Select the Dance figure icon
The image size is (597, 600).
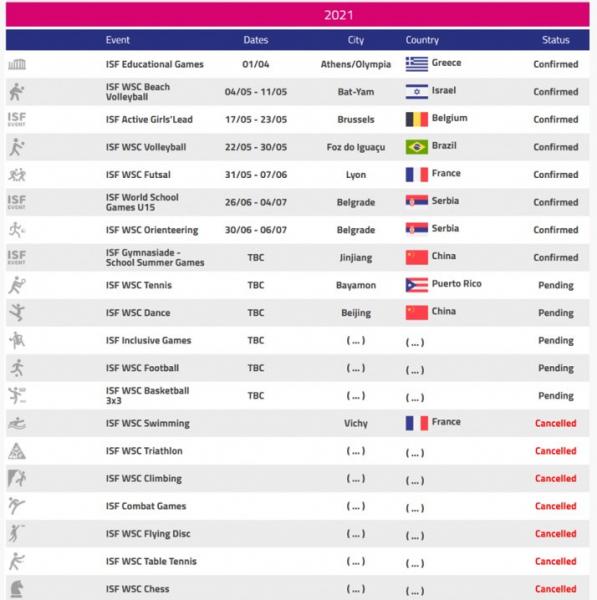[17, 313]
